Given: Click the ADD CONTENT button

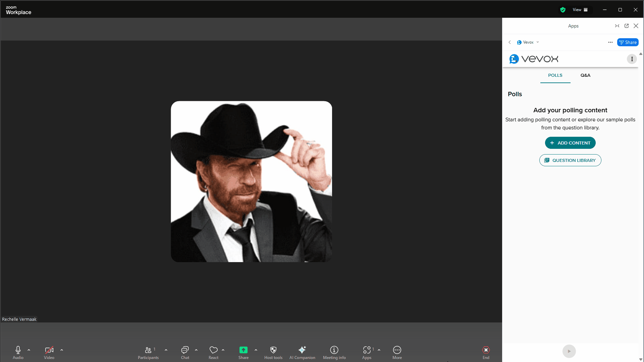Looking at the screenshot, I should (x=570, y=142).
